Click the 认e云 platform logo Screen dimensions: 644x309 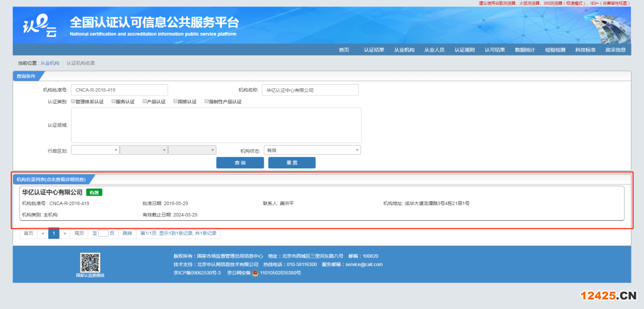click(x=40, y=27)
